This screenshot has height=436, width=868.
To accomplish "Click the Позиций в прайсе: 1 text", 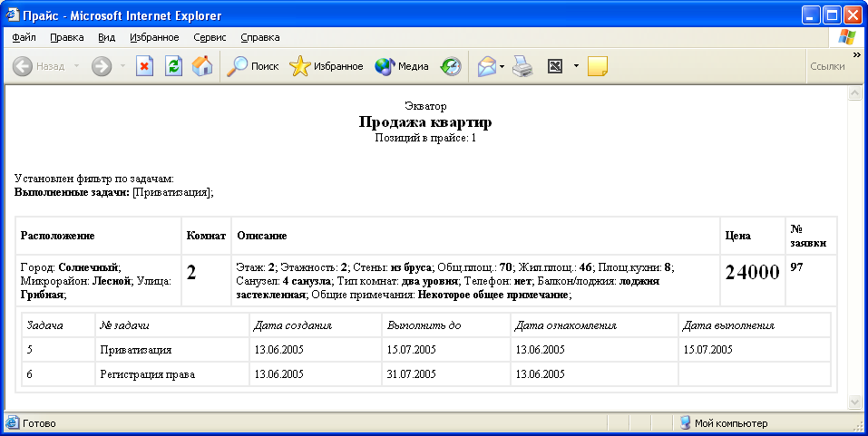I will [425, 138].
